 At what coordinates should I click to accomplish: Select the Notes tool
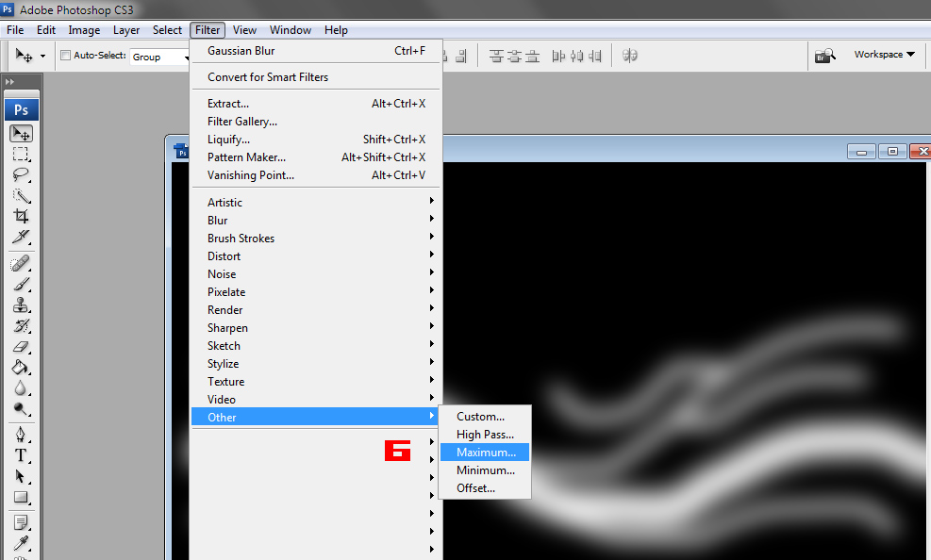pyautogui.click(x=21, y=522)
